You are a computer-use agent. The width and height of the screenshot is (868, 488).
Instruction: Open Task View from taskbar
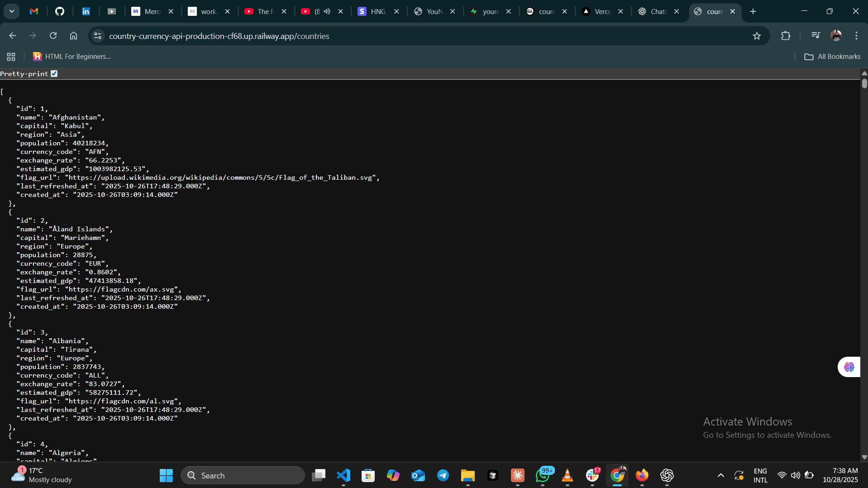point(319,475)
